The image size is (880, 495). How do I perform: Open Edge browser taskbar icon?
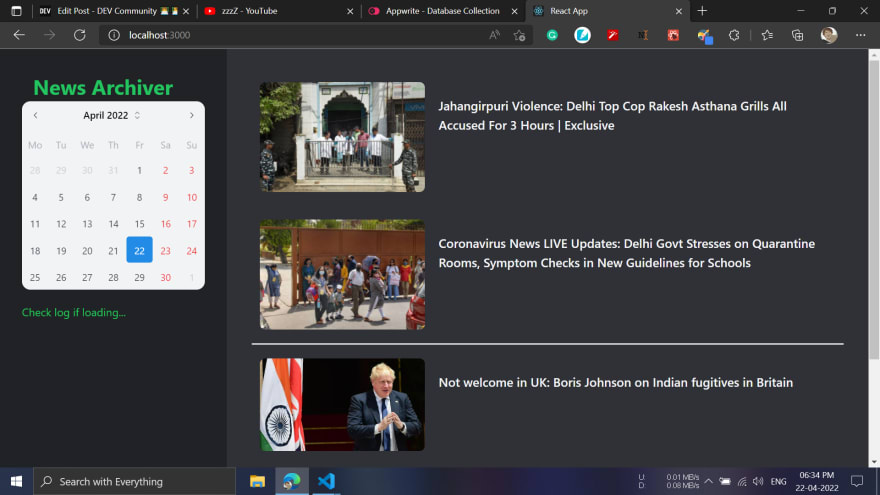point(292,482)
